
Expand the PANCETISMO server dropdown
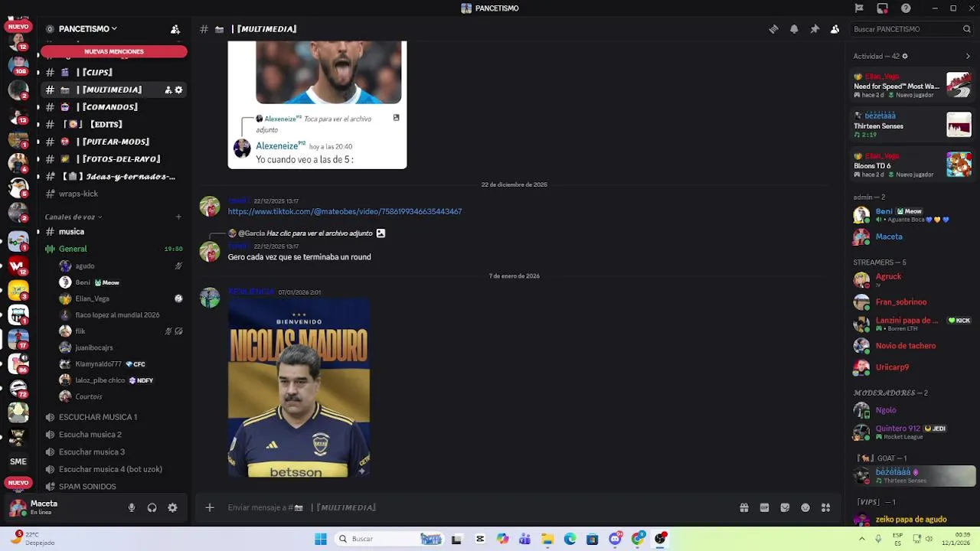pyautogui.click(x=87, y=29)
